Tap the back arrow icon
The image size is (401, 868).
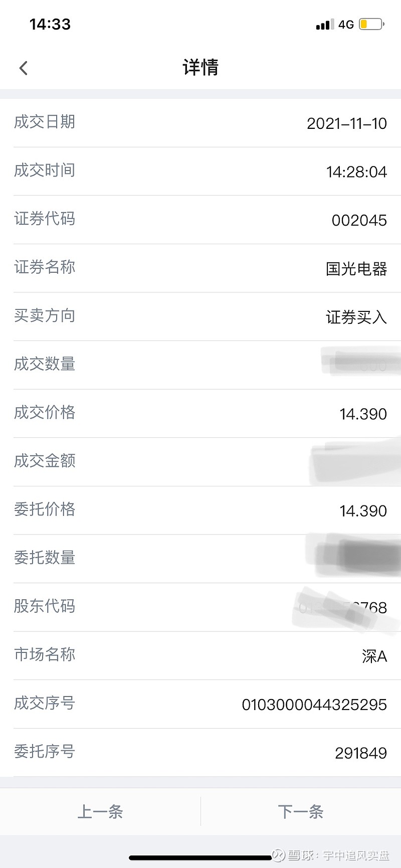[23, 68]
